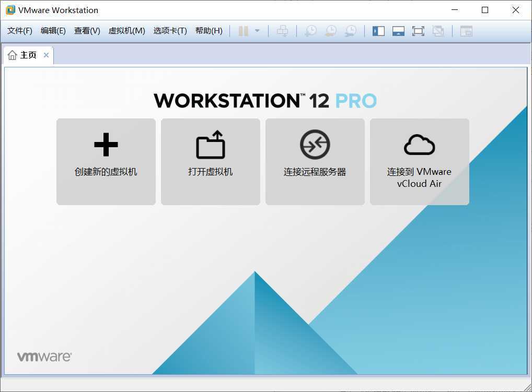Click the 打开虚拟机 tile
Screen dimensions: 532x392
pyautogui.click(x=211, y=162)
